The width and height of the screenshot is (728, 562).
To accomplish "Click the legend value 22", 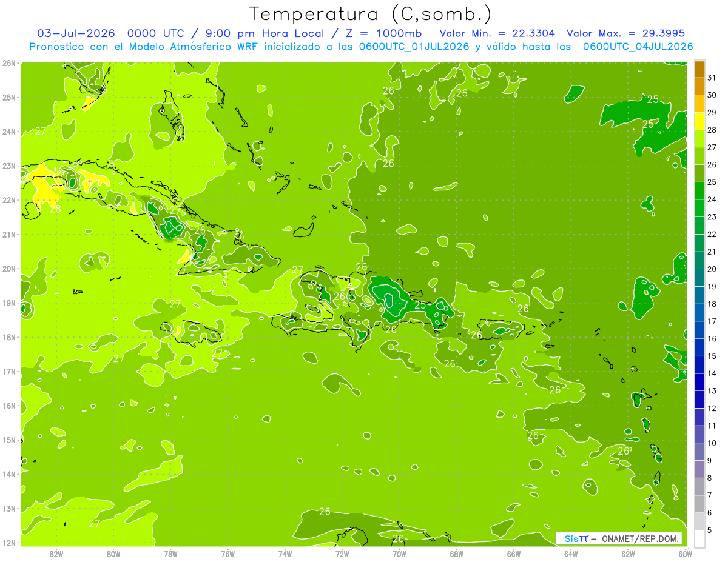I will pyautogui.click(x=712, y=234).
